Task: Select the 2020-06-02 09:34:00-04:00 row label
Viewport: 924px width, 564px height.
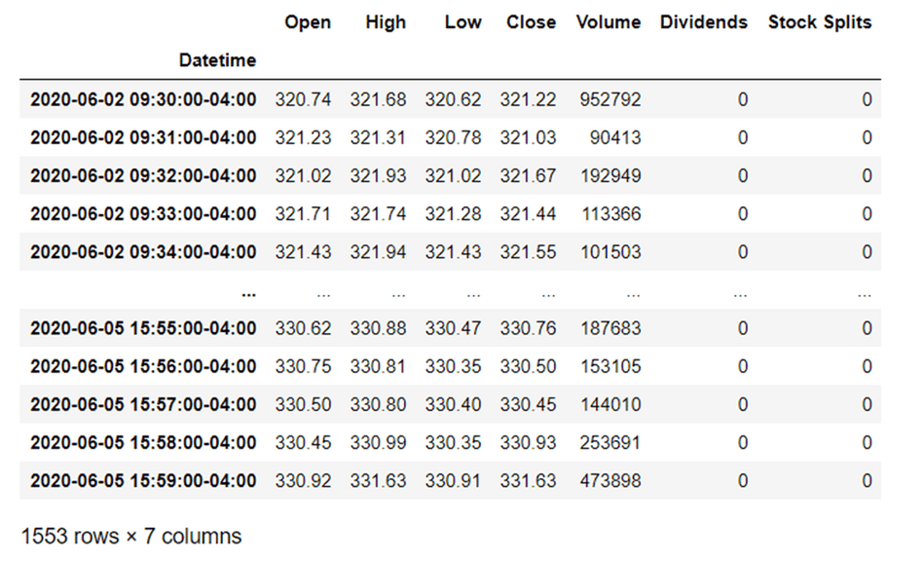Action: click(x=143, y=252)
